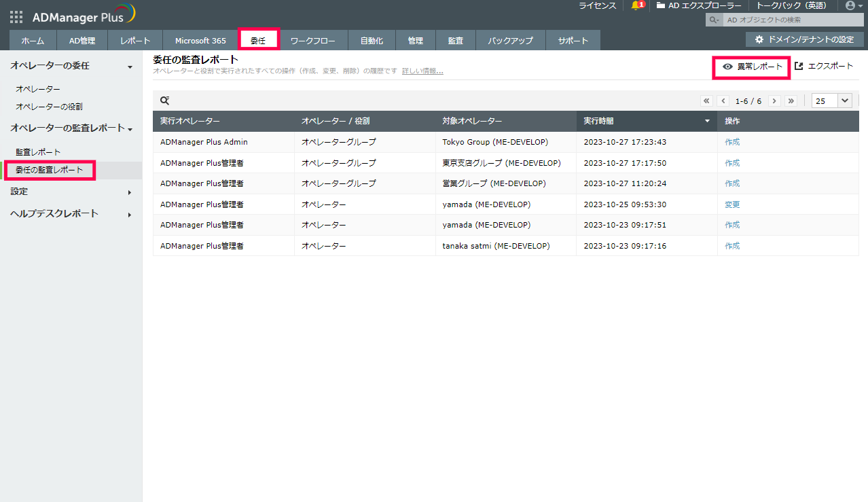Click the 東京支店グループ (ME-DEVELOP) cell
Screen dimensions: 868x502
pos(501,163)
